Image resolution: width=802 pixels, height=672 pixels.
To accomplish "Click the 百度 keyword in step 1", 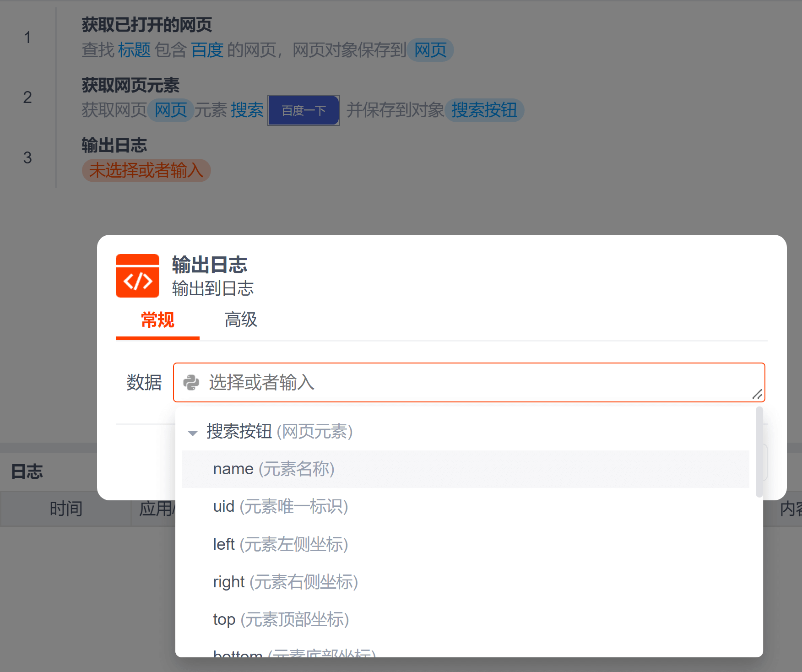I will [x=207, y=50].
